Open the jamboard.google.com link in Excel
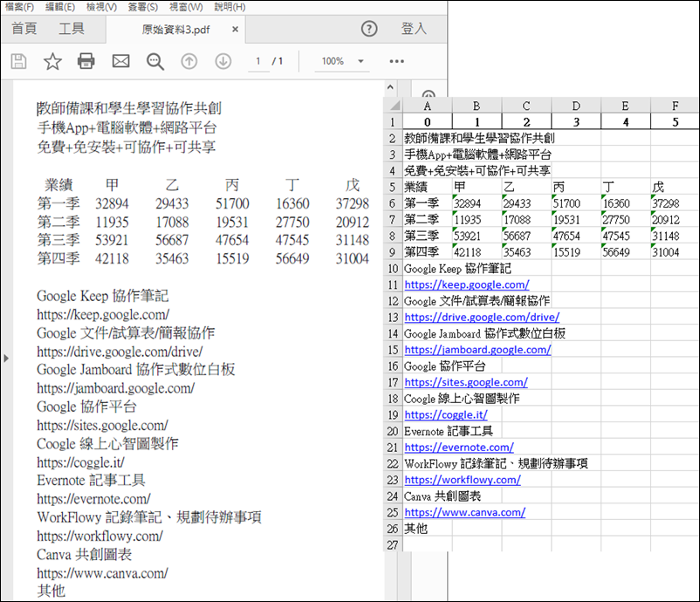700x602 pixels. tap(477, 350)
